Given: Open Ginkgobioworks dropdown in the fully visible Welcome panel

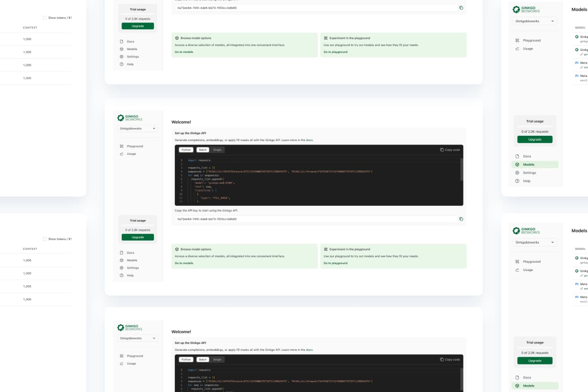Looking at the screenshot, I should 138,128.
